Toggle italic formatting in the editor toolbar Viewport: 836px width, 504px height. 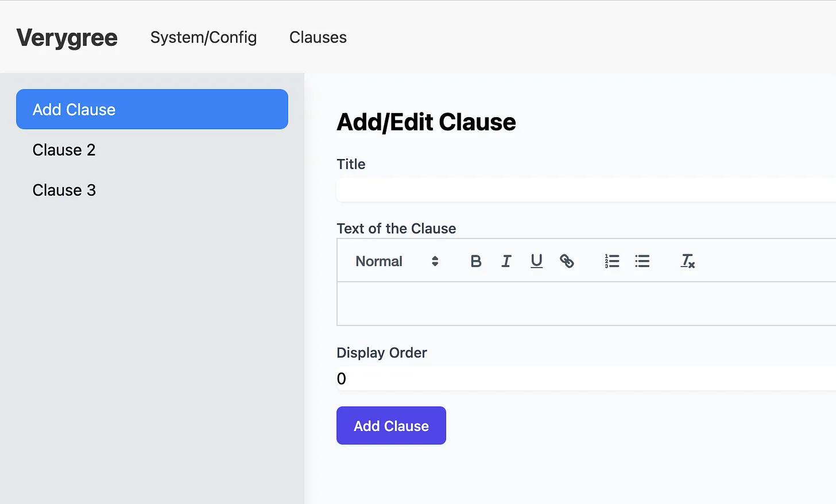506,261
